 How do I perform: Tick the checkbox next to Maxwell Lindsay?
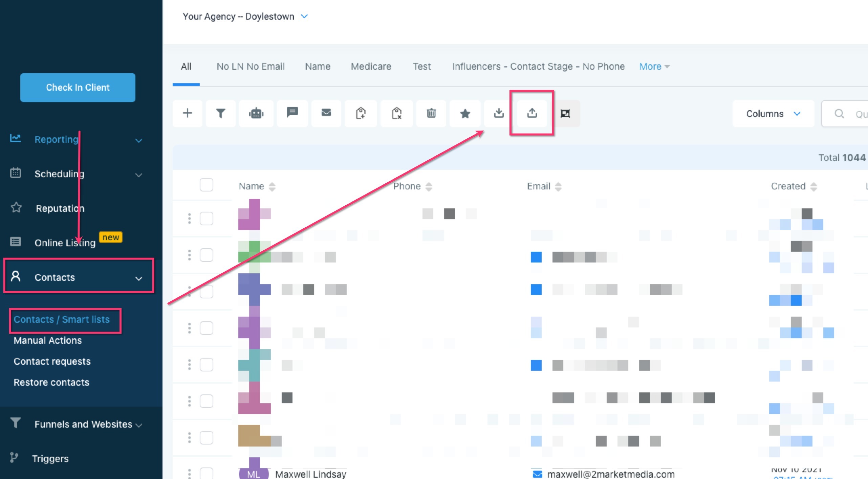[x=206, y=473]
